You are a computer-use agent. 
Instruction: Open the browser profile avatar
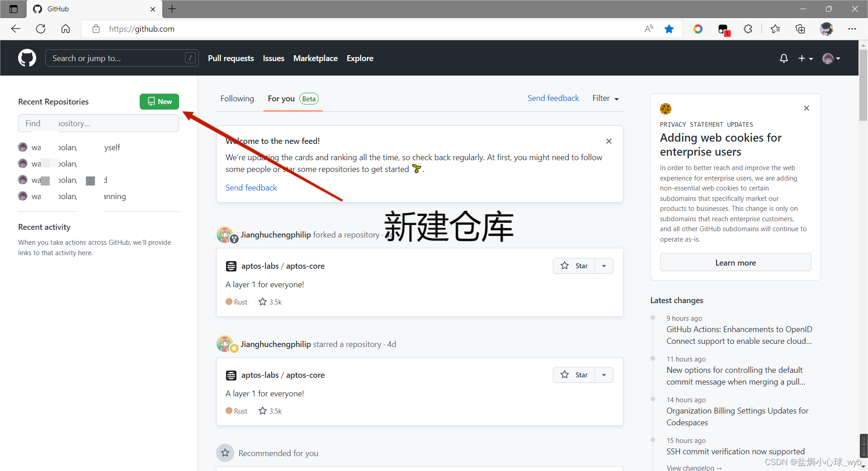(x=826, y=29)
